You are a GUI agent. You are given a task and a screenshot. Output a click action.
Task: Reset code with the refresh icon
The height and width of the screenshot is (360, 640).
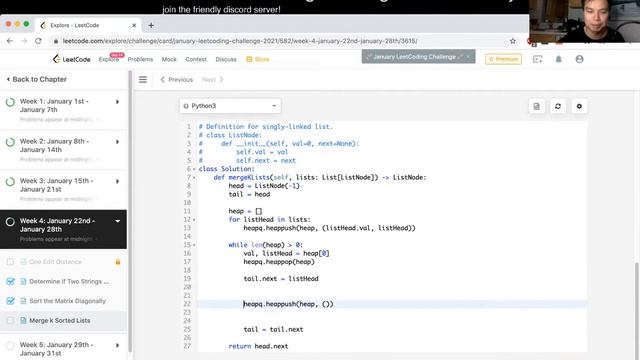[558, 106]
